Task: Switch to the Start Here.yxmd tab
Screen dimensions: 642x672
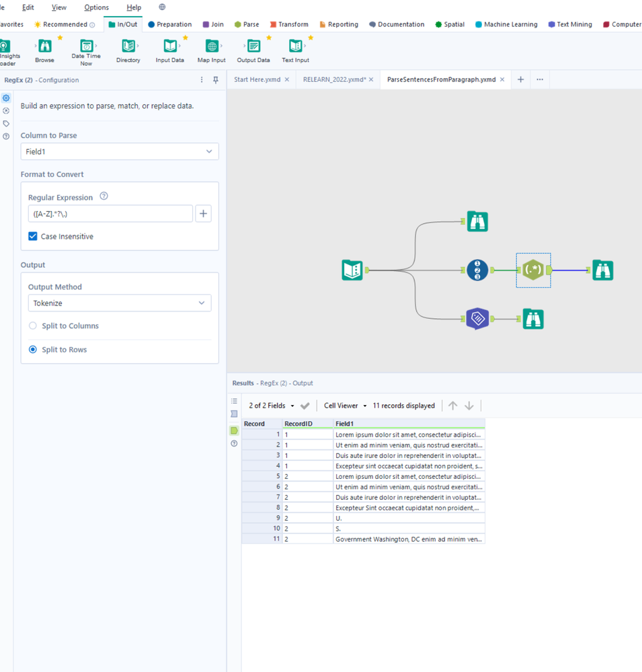Action: (257, 79)
